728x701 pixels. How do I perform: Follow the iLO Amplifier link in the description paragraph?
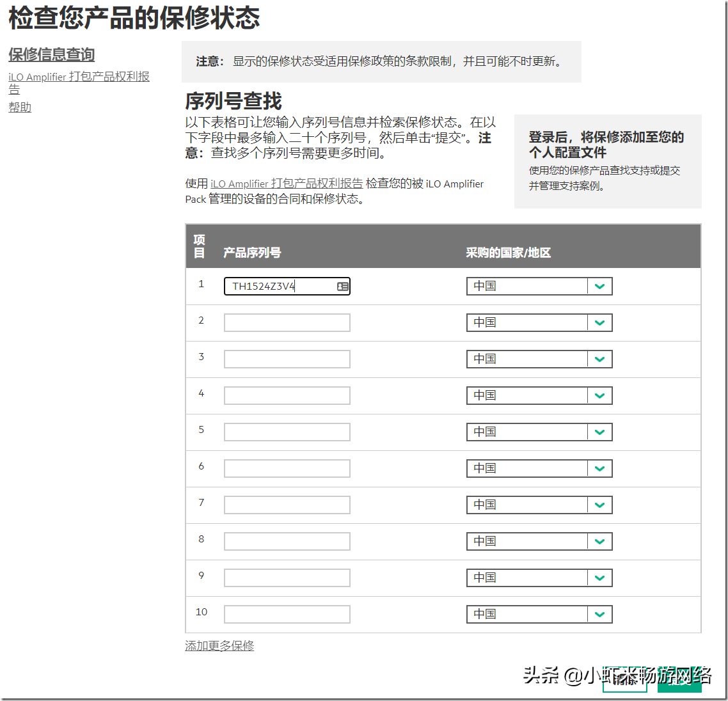click(x=287, y=184)
